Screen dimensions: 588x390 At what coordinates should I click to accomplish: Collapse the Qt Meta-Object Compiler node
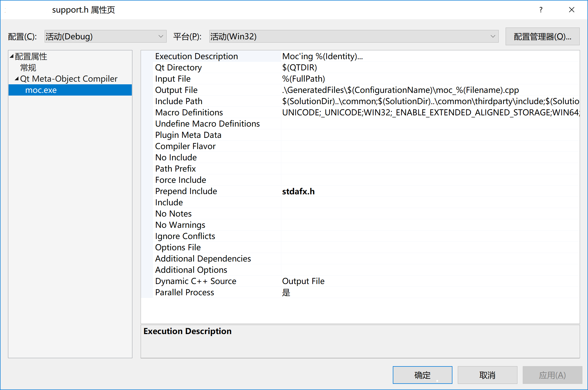click(x=17, y=78)
